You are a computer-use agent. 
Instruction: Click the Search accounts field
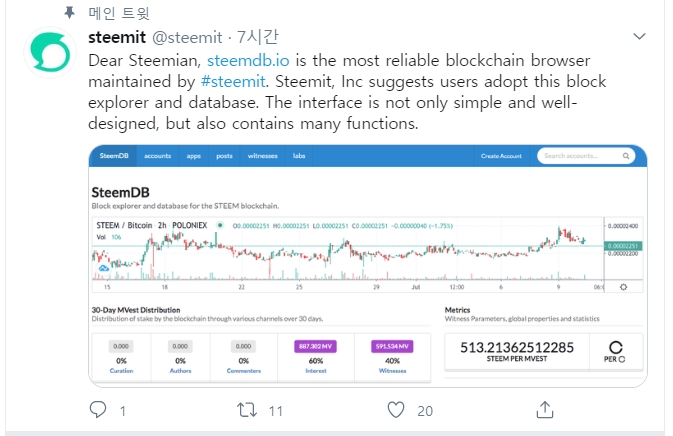tap(584, 156)
